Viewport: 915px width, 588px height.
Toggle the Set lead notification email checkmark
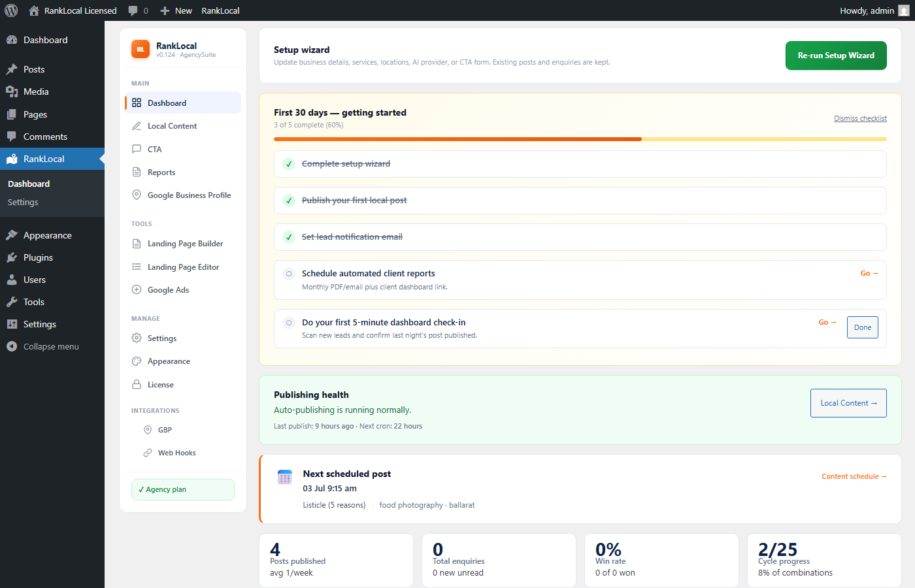pos(289,237)
